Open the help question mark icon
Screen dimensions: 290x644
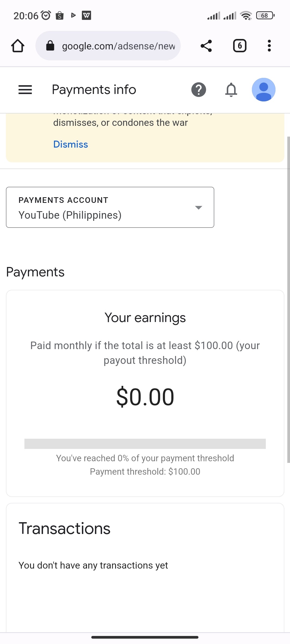pyautogui.click(x=199, y=90)
